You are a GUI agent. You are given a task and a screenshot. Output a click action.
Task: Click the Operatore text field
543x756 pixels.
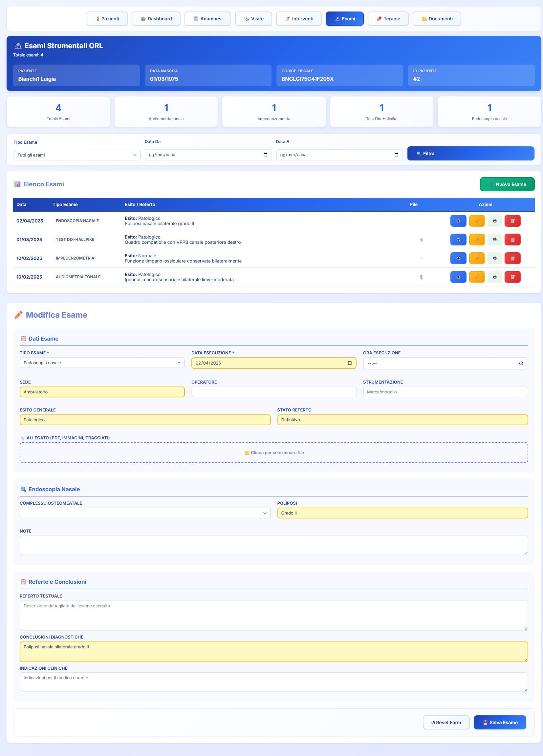(273, 392)
